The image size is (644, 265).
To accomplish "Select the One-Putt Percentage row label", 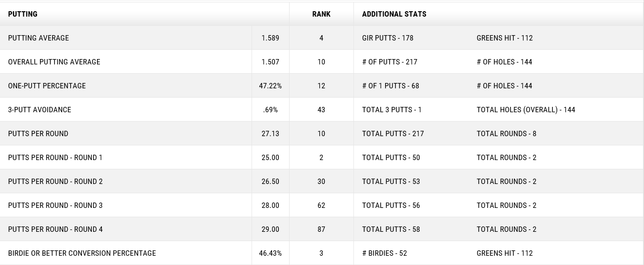I will [47, 86].
